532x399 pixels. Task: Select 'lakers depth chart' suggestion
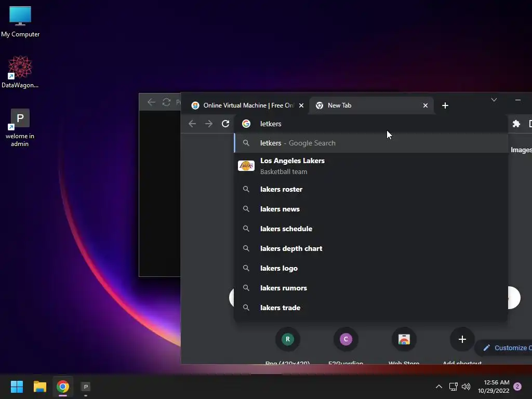pyautogui.click(x=371, y=248)
